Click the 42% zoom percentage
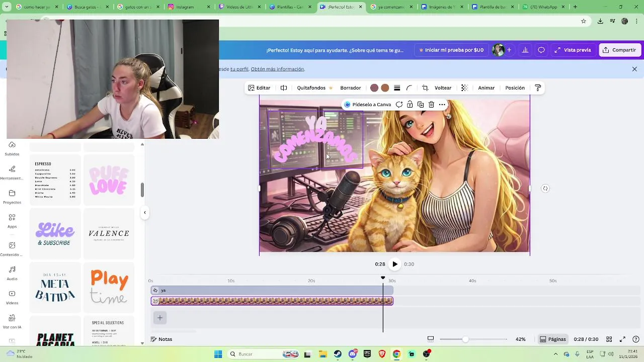Viewport: 644px width, 362px height. click(x=521, y=339)
